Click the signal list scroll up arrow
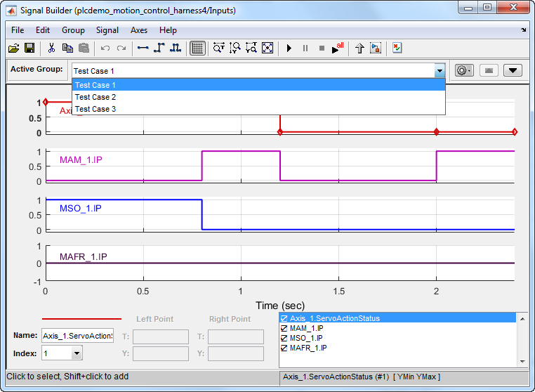 pyautogui.click(x=522, y=319)
